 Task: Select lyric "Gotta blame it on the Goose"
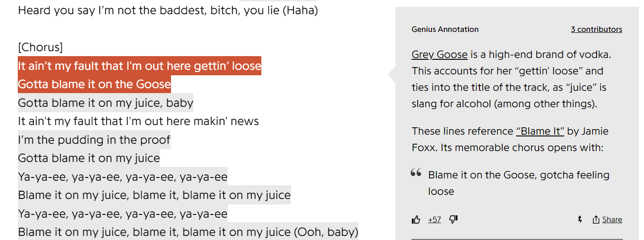pyautogui.click(x=94, y=84)
